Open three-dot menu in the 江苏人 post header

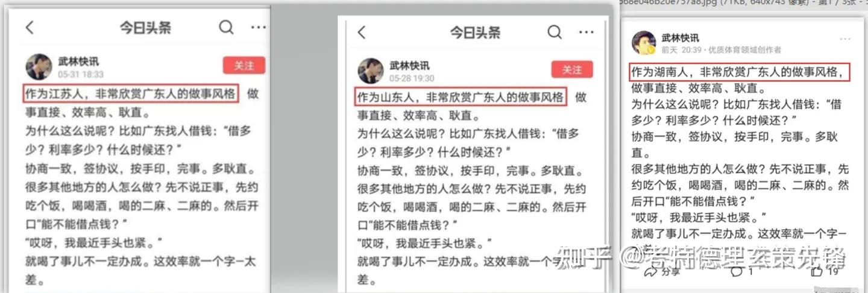pos(259,28)
